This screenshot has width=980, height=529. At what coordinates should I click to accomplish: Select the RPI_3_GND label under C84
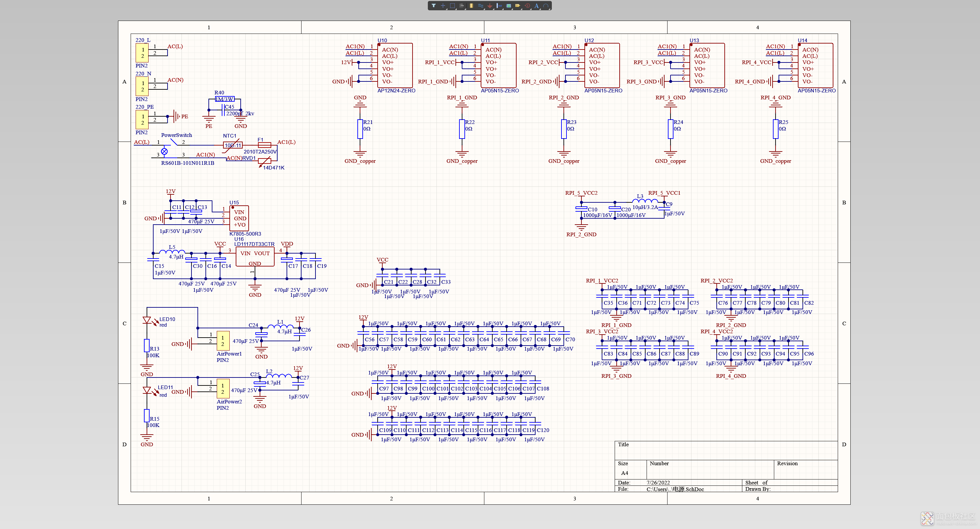click(x=616, y=376)
